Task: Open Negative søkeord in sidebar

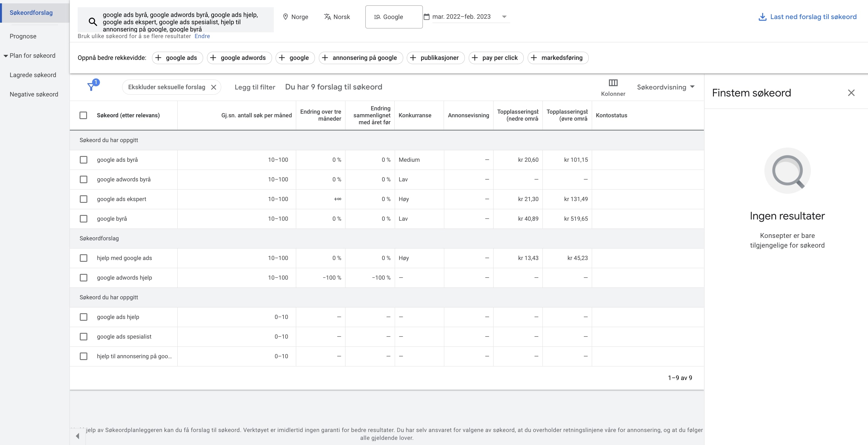Action: 34,94
